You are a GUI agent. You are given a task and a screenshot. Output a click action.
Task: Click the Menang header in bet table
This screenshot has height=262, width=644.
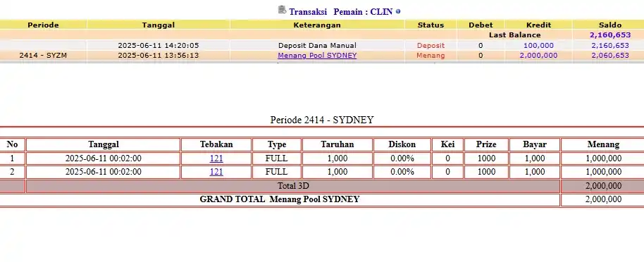(603, 144)
